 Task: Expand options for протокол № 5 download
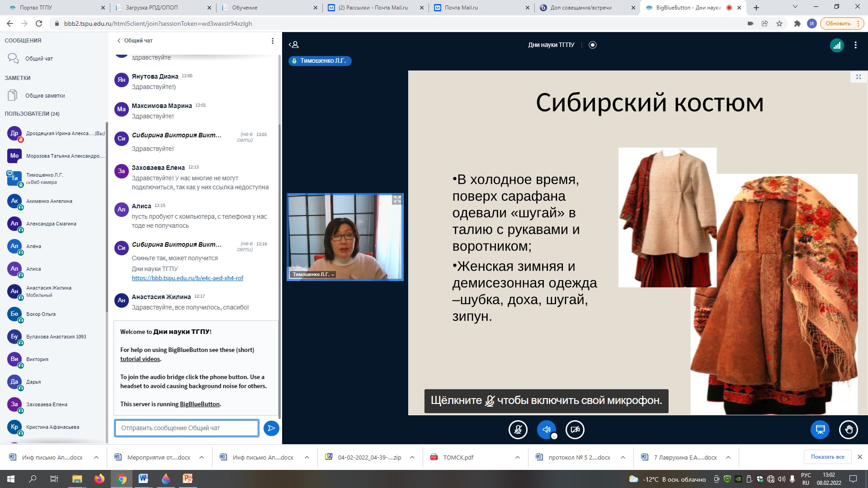623,457
